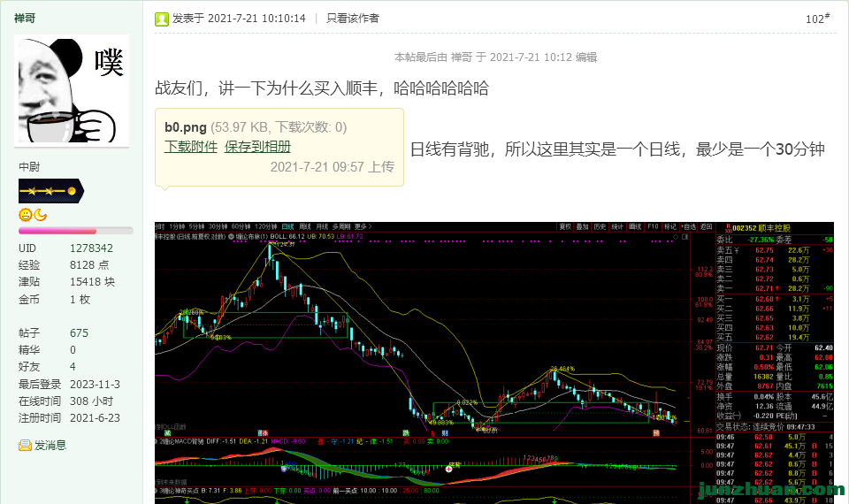849x504 pixels.
Task: Open the 精华 count 0
Action: 73,350
